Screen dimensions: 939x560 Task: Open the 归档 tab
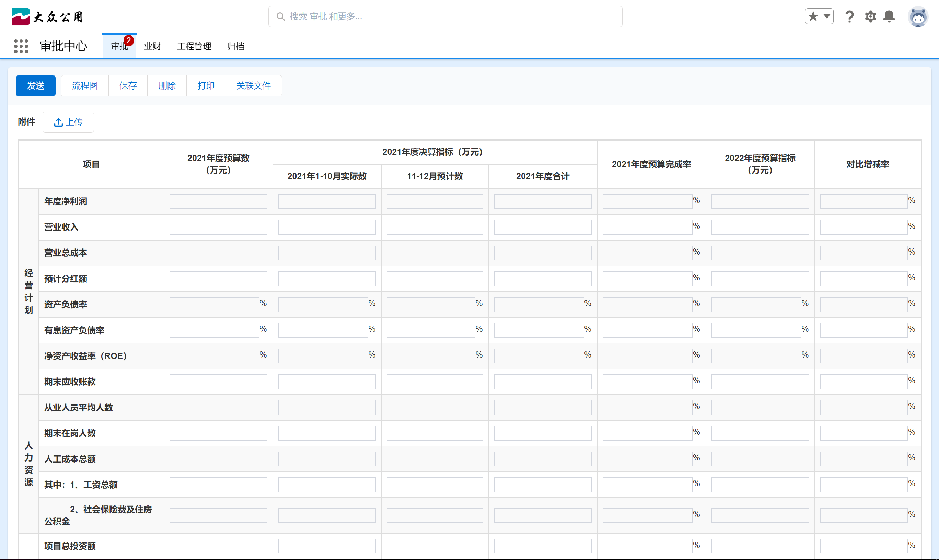point(236,46)
